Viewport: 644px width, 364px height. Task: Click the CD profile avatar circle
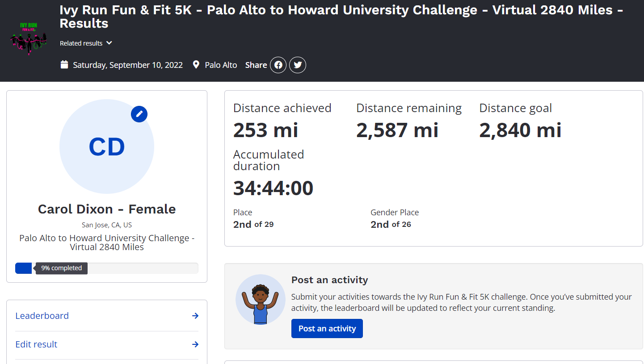click(107, 146)
